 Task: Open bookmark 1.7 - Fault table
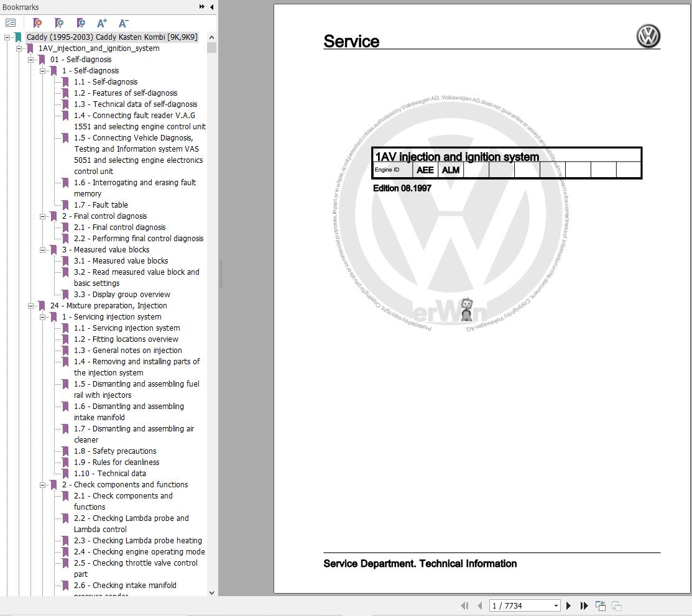(101, 205)
